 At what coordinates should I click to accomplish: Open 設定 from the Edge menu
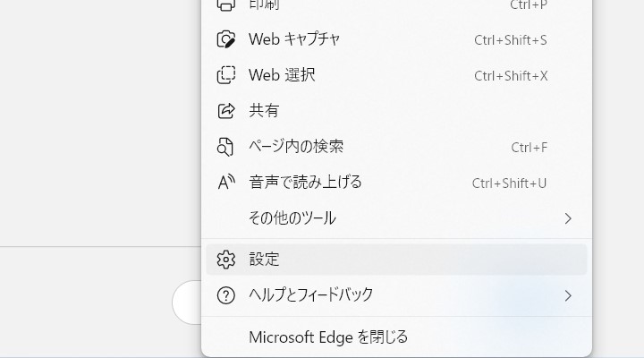pyautogui.click(x=264, y=260)
